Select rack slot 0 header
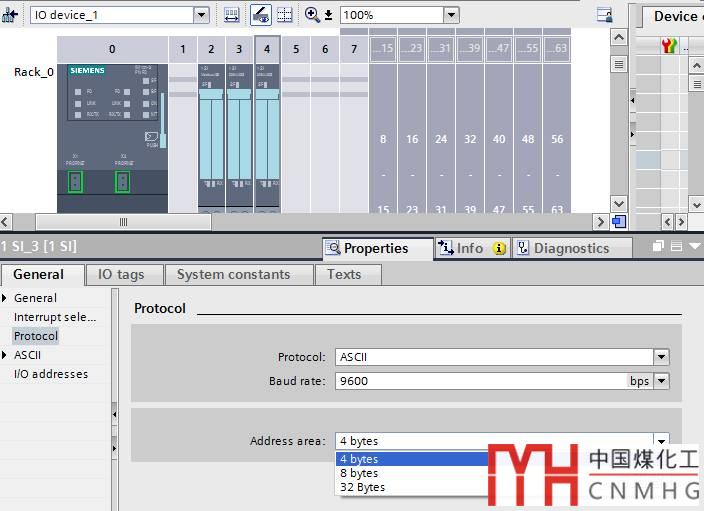 [112, 49]
